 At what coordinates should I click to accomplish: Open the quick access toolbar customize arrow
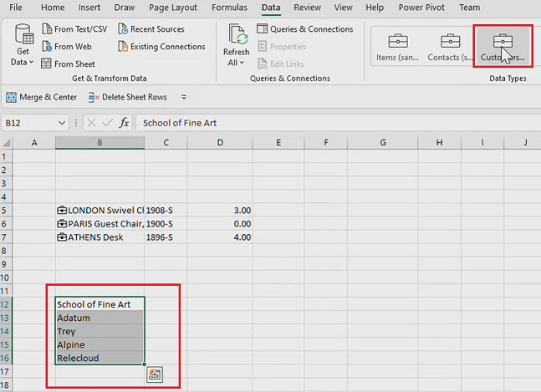tap(185, 97)
